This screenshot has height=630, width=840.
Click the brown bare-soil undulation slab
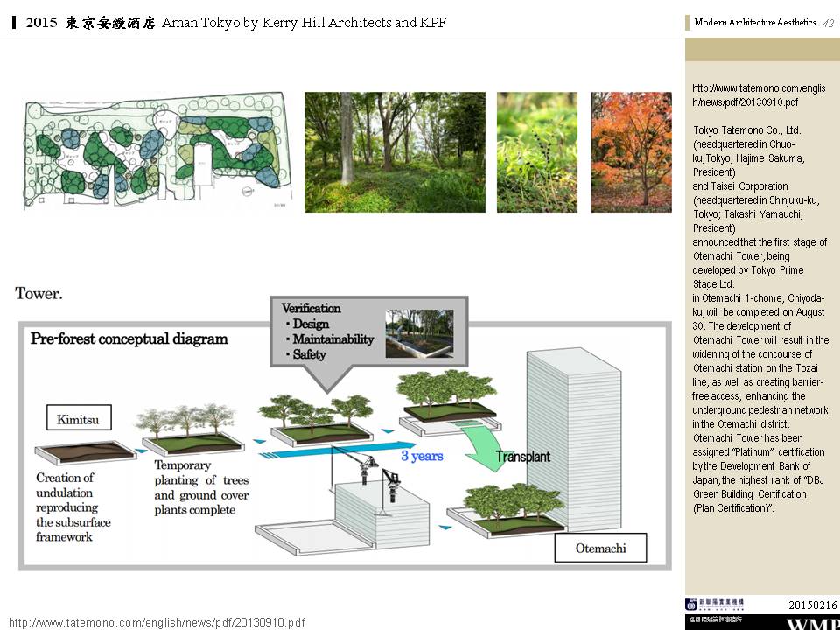click(x=86, y=454)
